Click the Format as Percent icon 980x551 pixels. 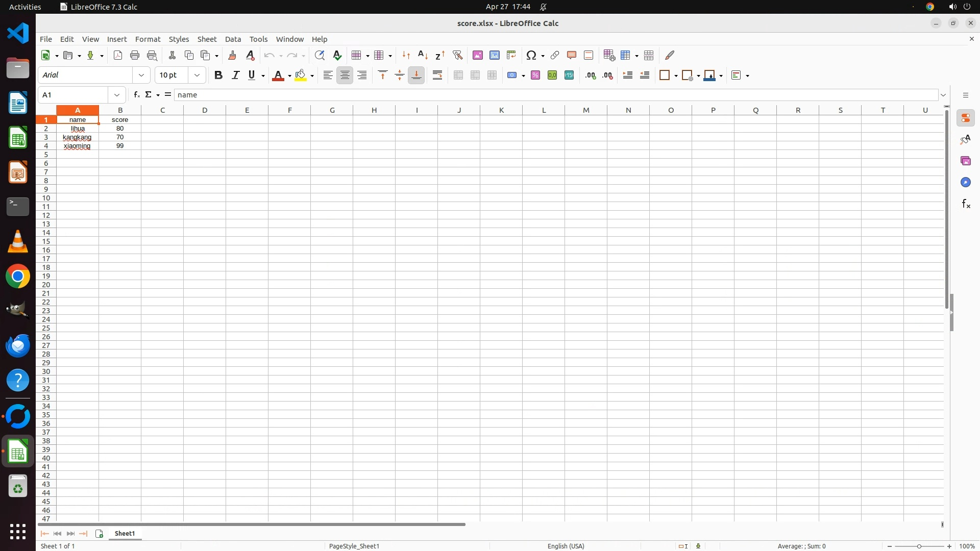(x=535, y=76)
